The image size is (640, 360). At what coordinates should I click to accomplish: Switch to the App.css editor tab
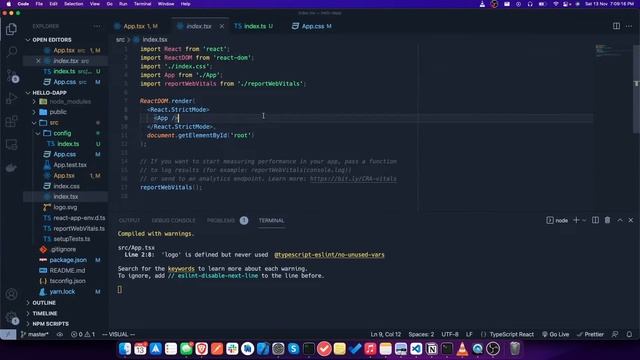pyautogui.click(x=312, y=26)
